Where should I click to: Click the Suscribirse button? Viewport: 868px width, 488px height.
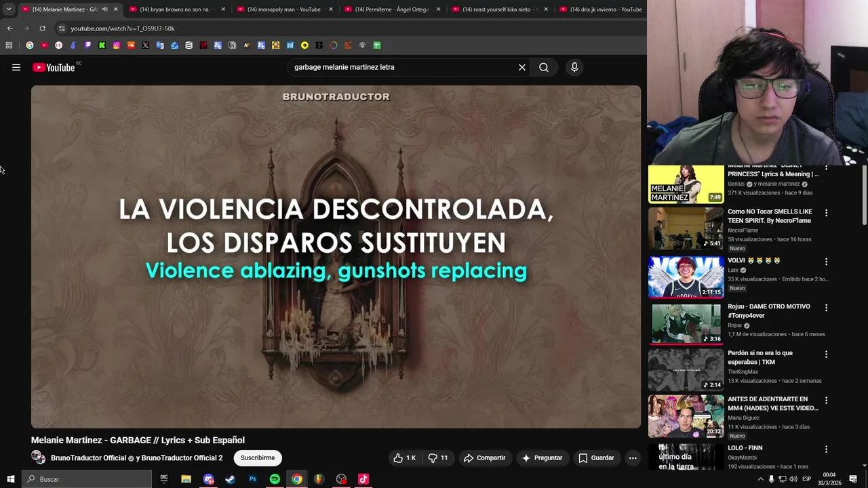click(258, 458)
